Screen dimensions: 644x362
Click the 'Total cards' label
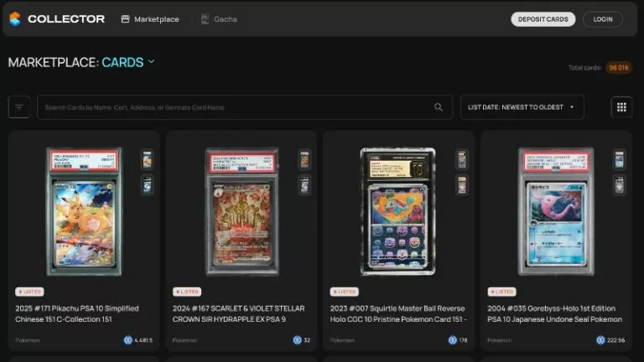pos(584,68)
